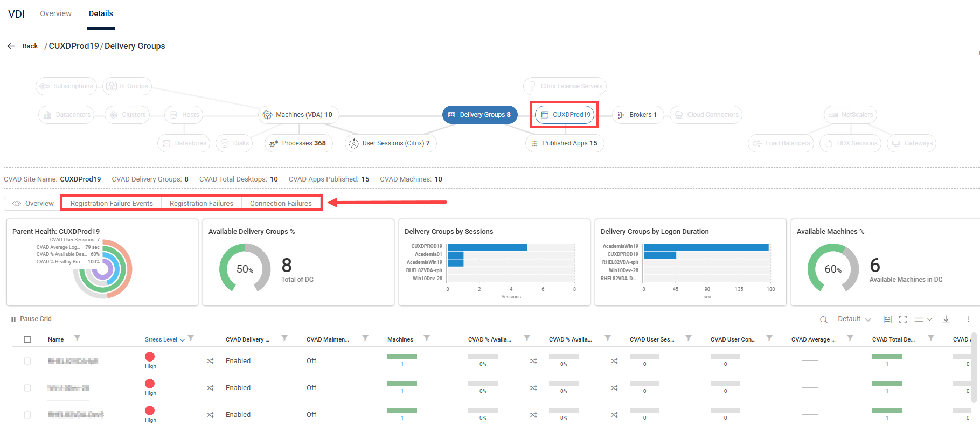This screenshot has height=431, width=980.
Task: Filter the Machines column
Action: pyautogui.click(x=427, y=338)
